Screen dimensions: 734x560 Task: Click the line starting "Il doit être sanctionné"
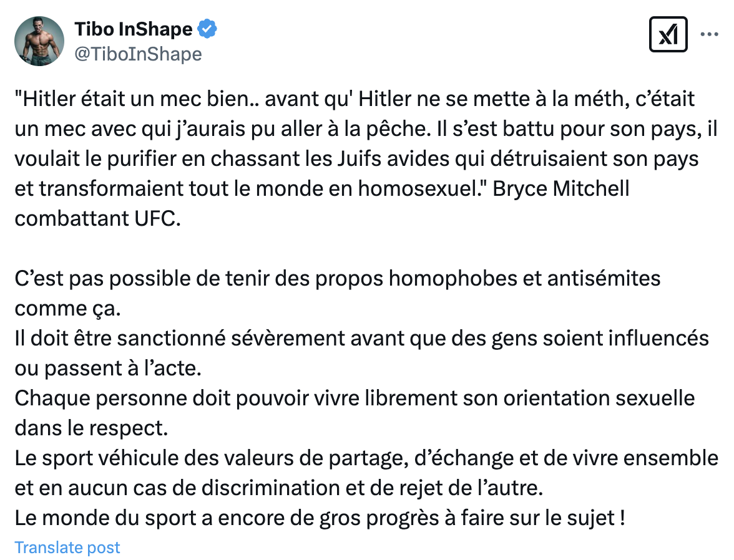[362, 338]
